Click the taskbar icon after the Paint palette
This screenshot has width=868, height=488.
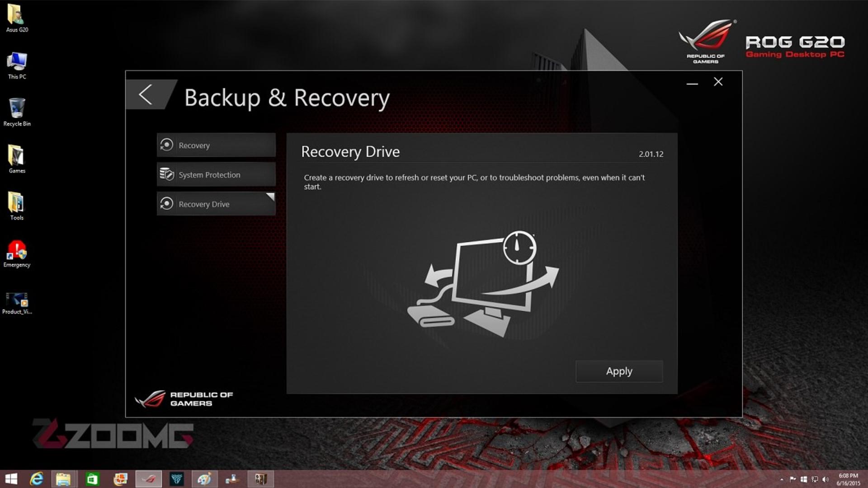tap(232, 479)
